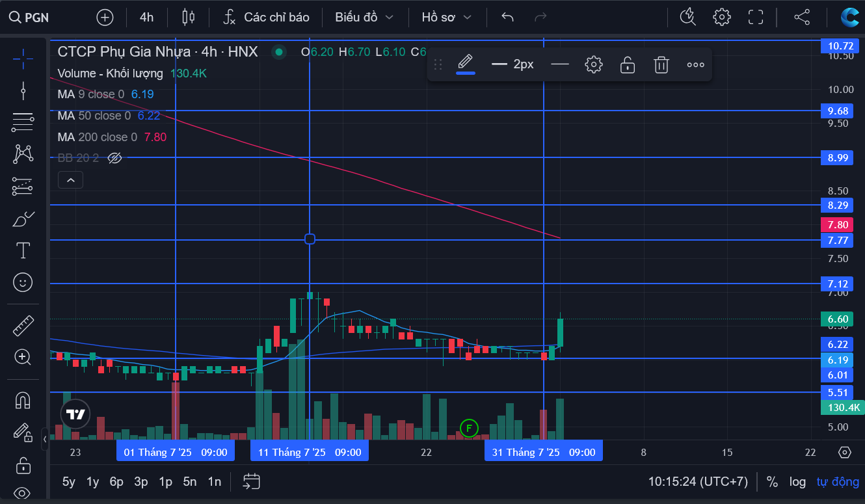Open the selected line's settings gear
Image resolution: width=865 pixels, height=504 pixels.
click(594, 64)
